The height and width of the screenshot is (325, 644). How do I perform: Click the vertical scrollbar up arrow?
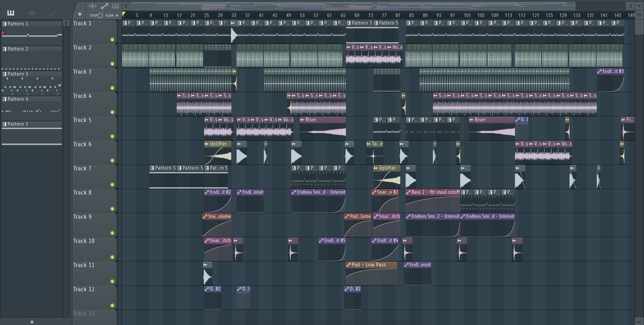pyautogui.click(x=639, y=15)
